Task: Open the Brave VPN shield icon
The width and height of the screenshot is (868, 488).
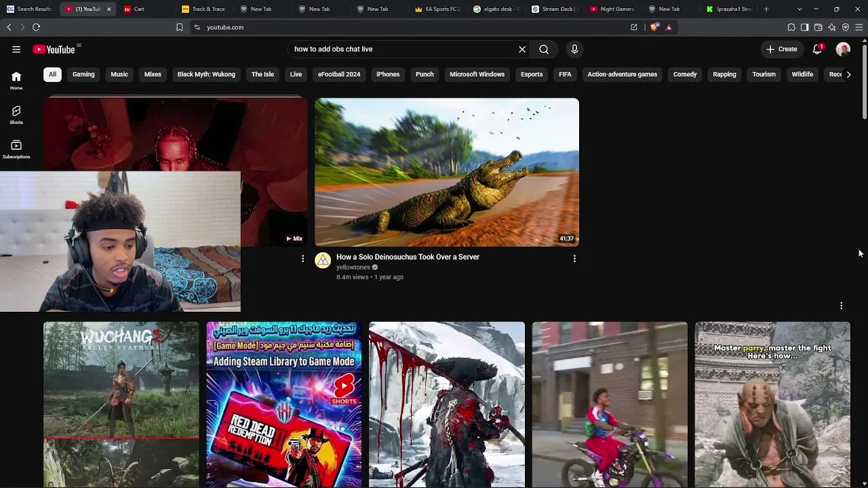Action: (846, 27)
